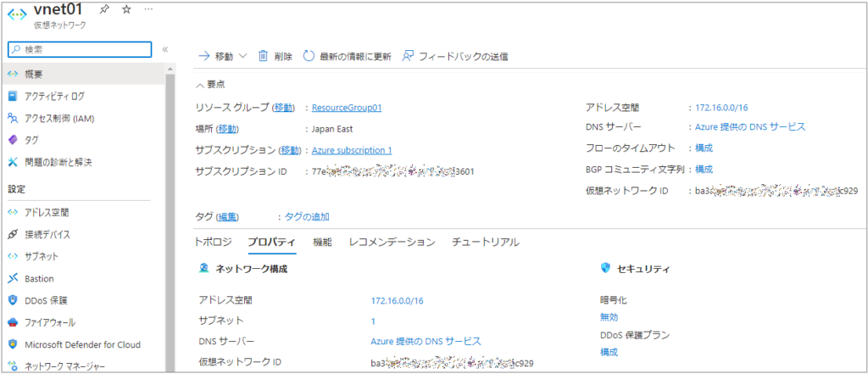
Task: Switch to the トポロジ tab
Action: [x=213, y=243]
